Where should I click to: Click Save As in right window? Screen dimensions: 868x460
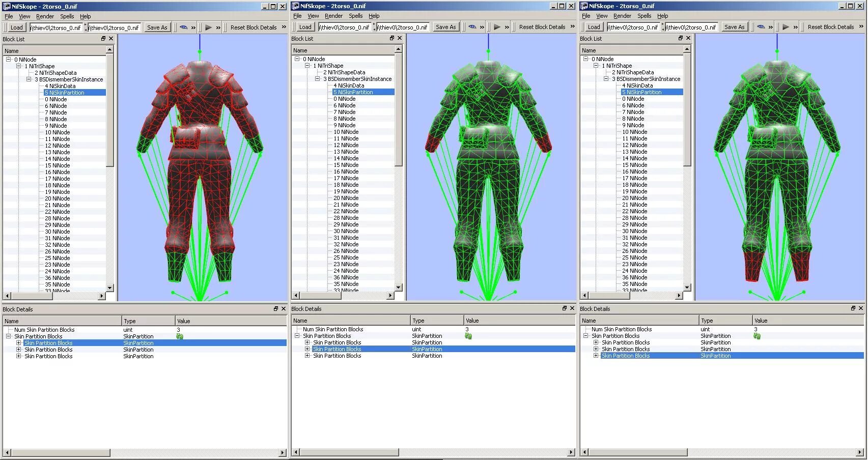tap(734, 27)
